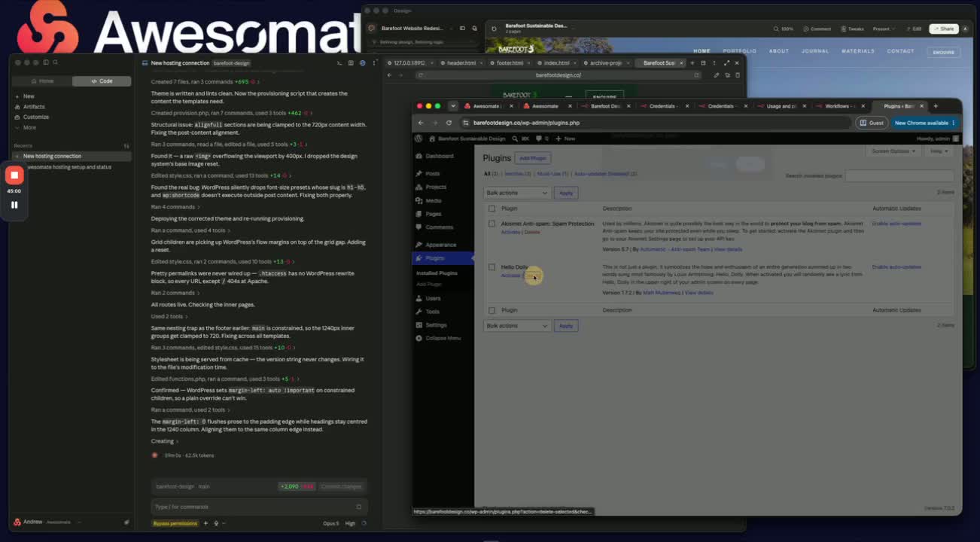Viewport: 980px width, 542px height.
Task: Open Tools in the WordPress admin sidebar
Action: point(432,312)
